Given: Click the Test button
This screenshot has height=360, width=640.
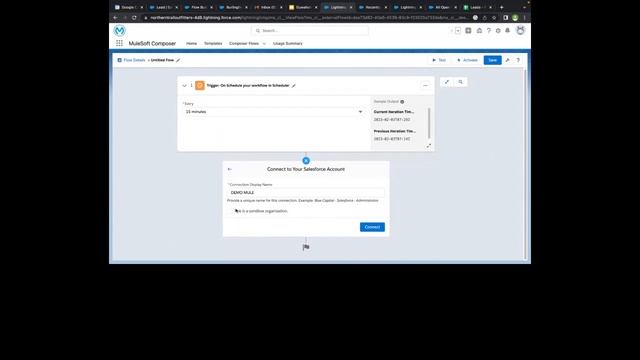Looking at the screenshot, I should pos(439,60).
